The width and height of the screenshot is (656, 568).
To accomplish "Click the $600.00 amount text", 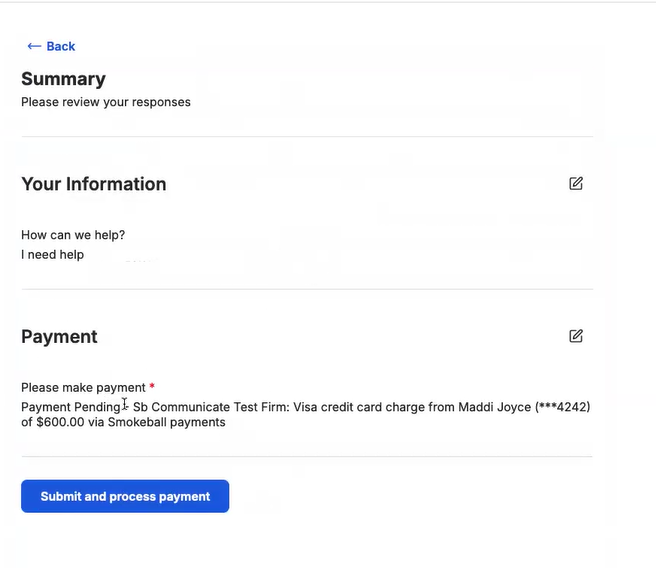I will 60,422.
